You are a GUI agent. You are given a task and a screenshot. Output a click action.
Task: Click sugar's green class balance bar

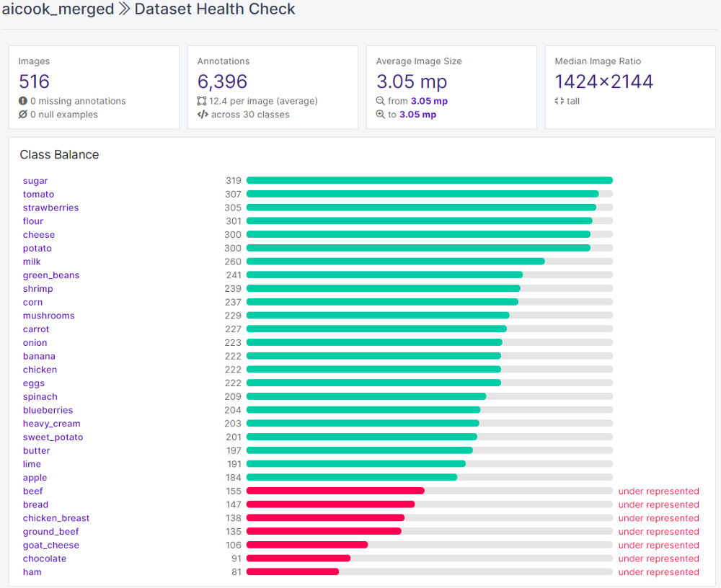[x=429, y=180]
